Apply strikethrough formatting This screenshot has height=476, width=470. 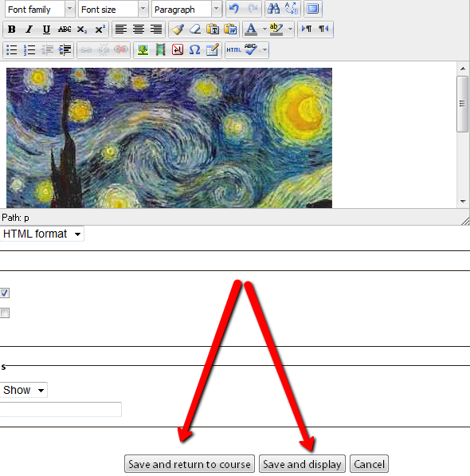[x=65, y=30]
